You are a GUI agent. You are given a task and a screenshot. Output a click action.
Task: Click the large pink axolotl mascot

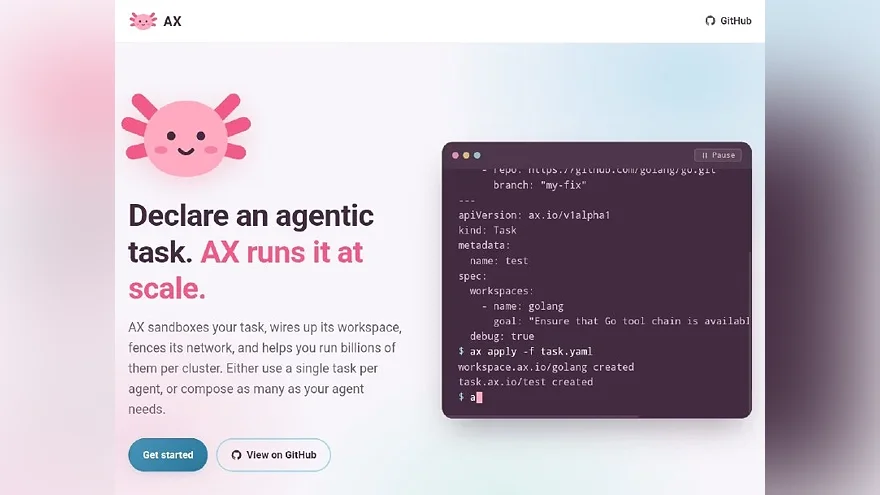(x=186, y=135)
